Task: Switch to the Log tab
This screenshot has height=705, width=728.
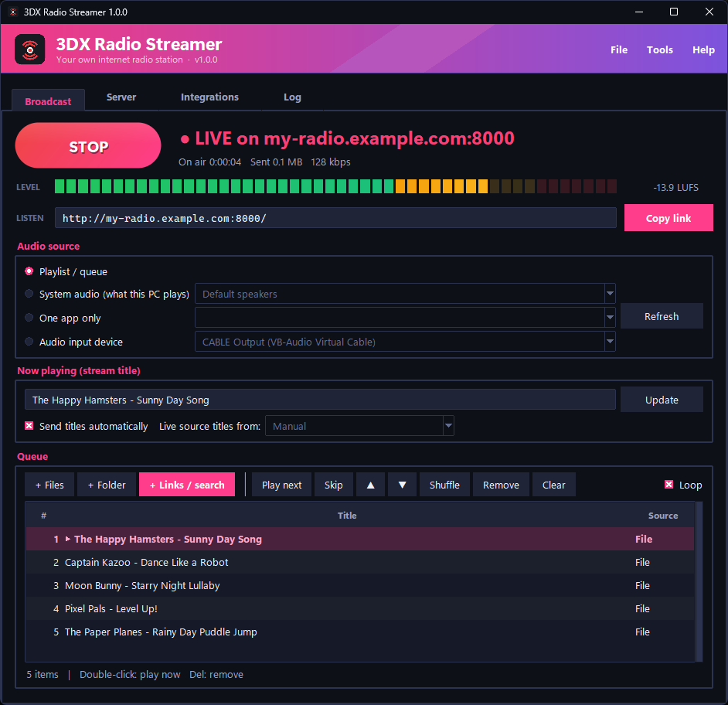Action: pyautogui.click(x=292, y=97)
